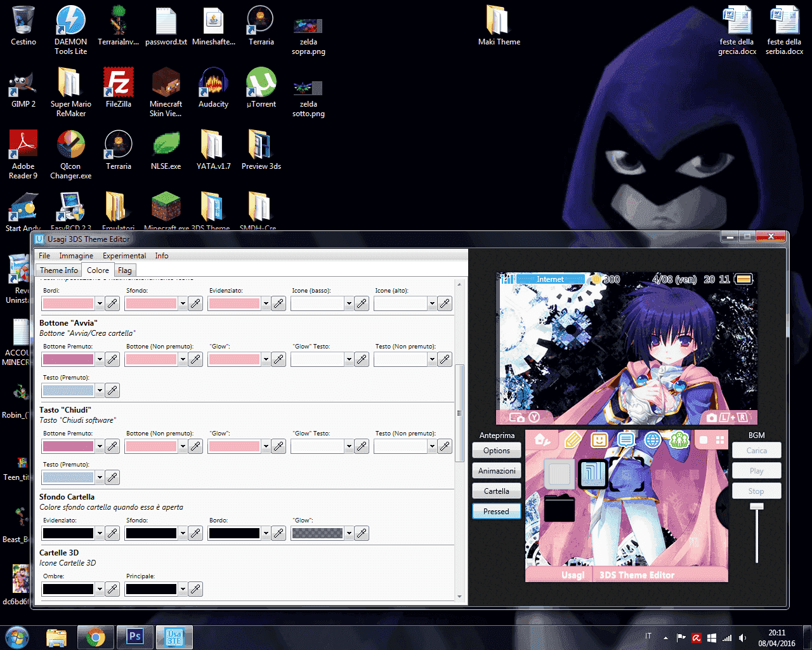Screen dimensions: 812x650
Task: Use the Testo (Non premuto) eyedropper in Tasto "Chiudi"
Action: point(445,446)
